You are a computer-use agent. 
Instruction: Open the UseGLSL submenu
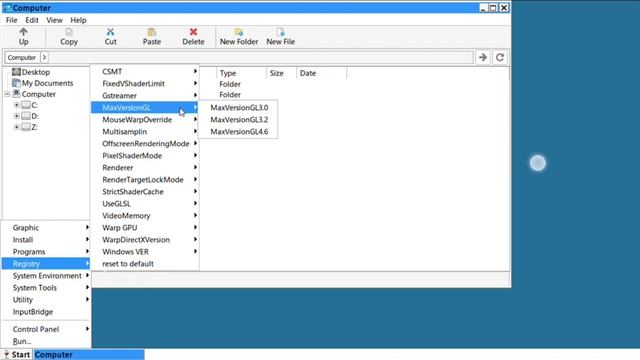tap(145, 204)
